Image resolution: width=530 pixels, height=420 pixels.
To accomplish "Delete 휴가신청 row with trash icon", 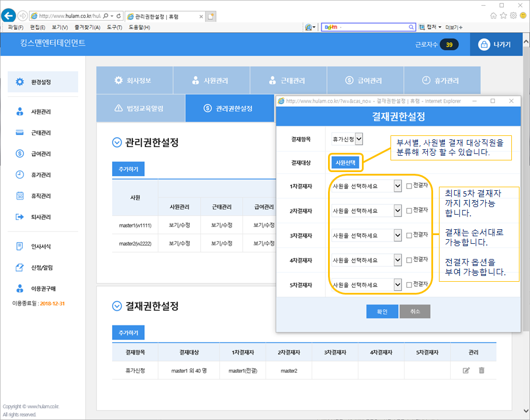I will 482,370.
